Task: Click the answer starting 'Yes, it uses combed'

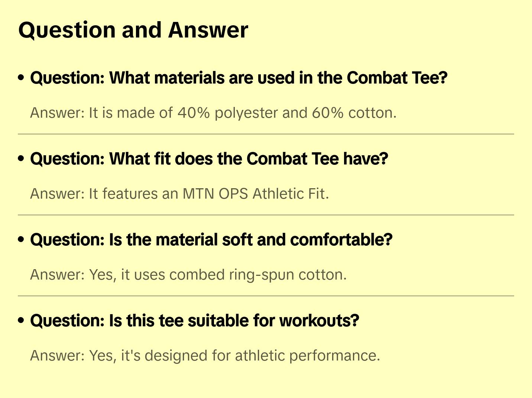Action: pyautogui.click(x=188, y=275)
